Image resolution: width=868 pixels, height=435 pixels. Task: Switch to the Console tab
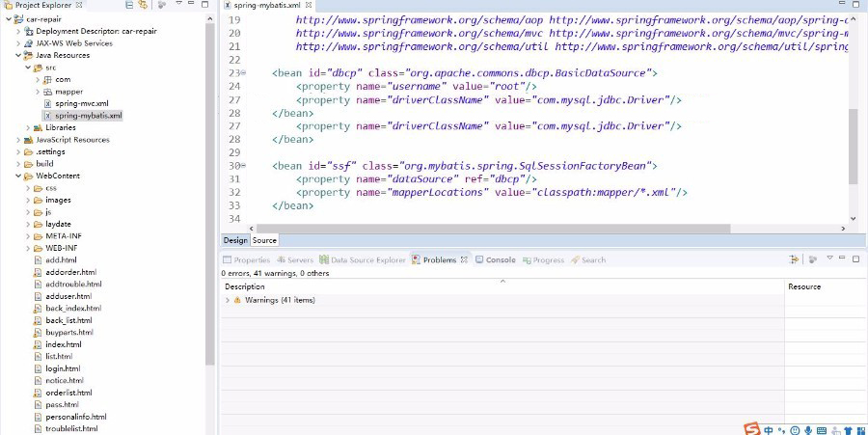click(x=500, y=260)
